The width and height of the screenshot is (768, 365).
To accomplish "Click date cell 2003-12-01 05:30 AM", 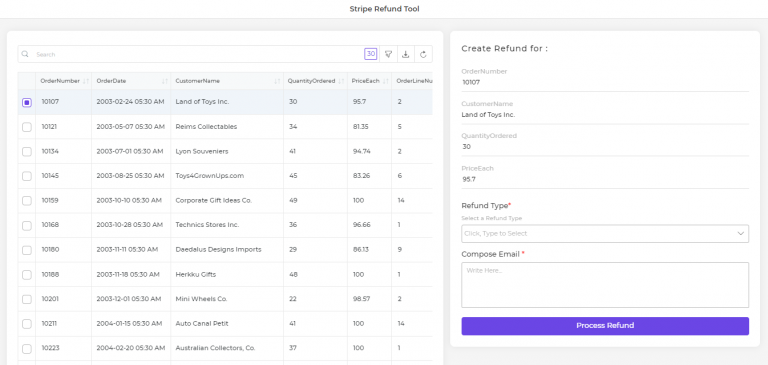I will pyautogui.click(x=129, y=299).
